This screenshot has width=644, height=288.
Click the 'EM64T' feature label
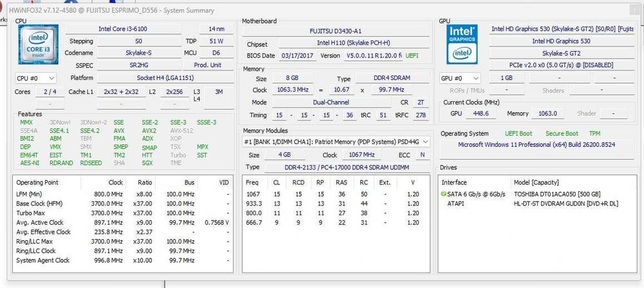(29, 155)
